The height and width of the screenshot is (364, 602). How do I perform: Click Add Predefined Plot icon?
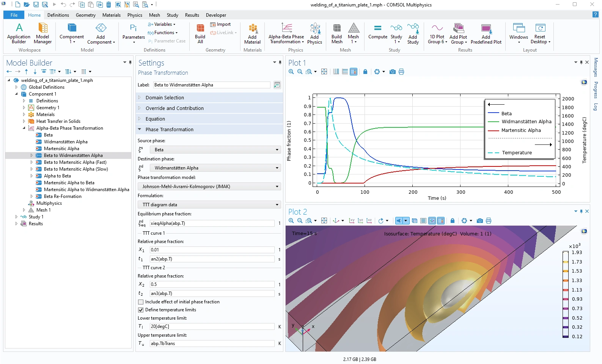[486, 29]
